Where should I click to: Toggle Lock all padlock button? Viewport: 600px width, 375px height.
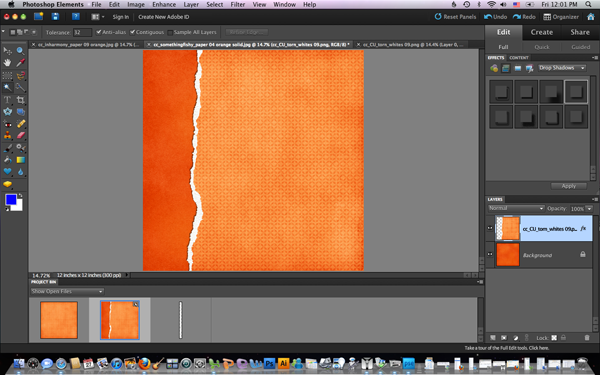[x=563, y=338]
